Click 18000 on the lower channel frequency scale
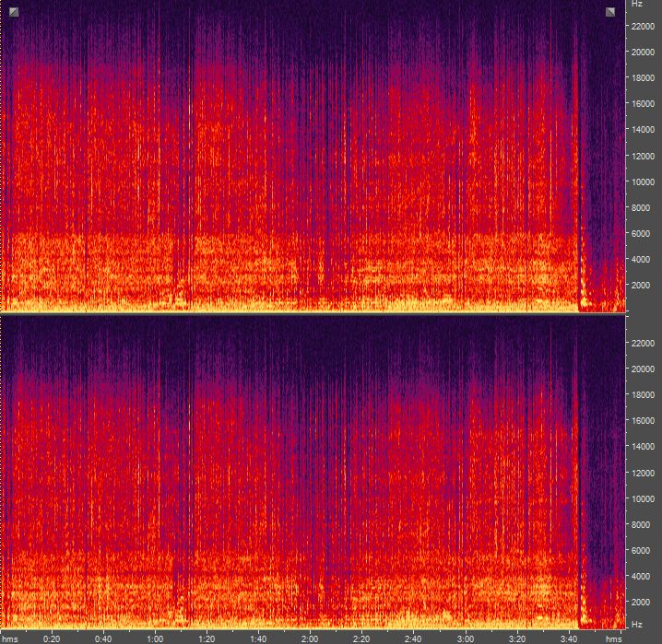Viewport: 662px width, 644px height. tap(643, 394)
